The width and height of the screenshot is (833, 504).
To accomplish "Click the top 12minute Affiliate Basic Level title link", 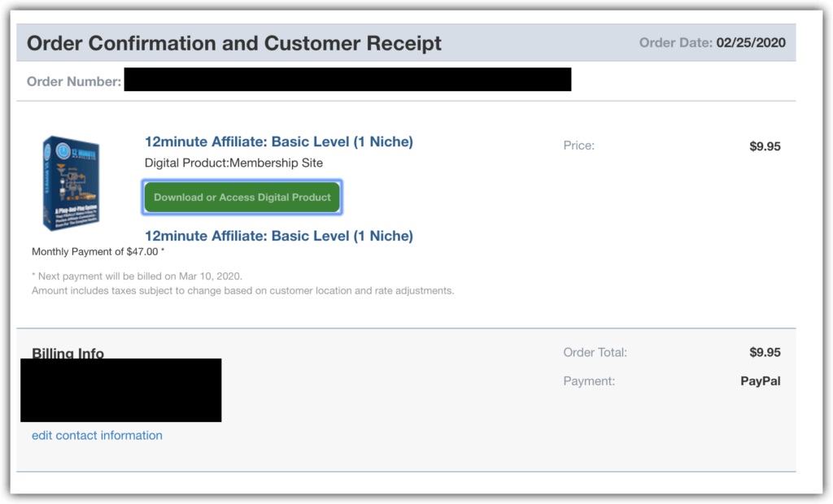I will click(x=279, y=141).
